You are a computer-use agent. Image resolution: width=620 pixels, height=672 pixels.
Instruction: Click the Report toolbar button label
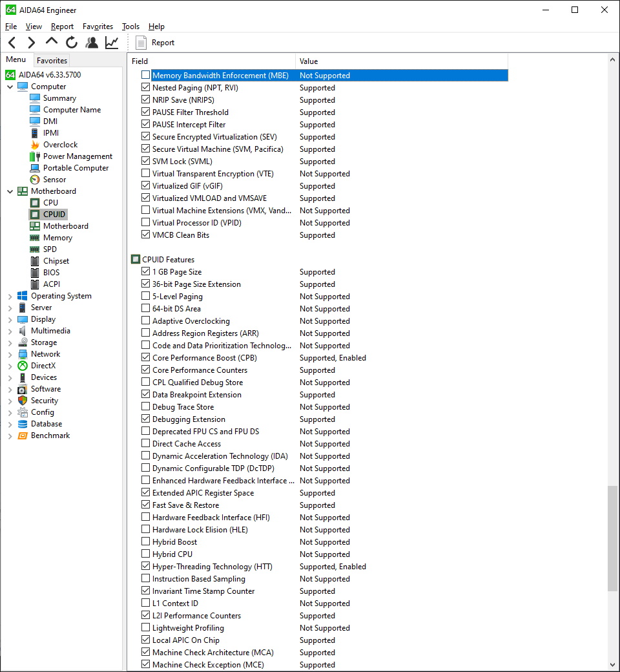pos(163,43)
